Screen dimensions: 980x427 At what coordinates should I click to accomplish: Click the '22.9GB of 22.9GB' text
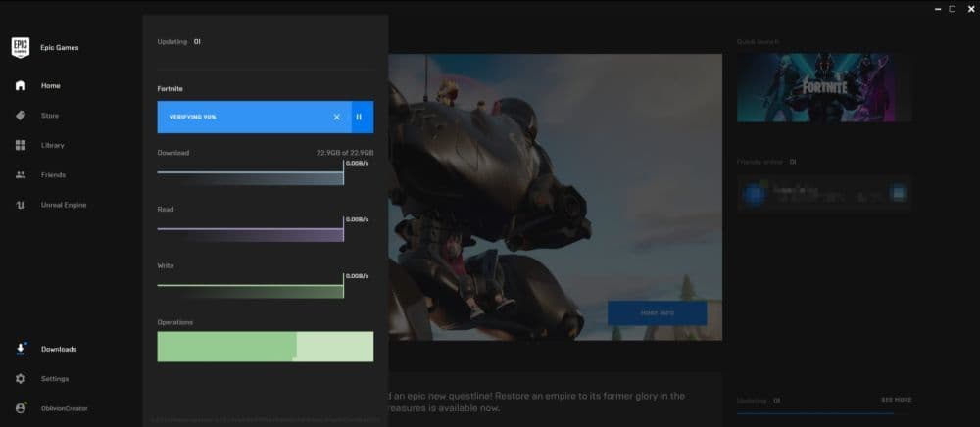[345, 153]
